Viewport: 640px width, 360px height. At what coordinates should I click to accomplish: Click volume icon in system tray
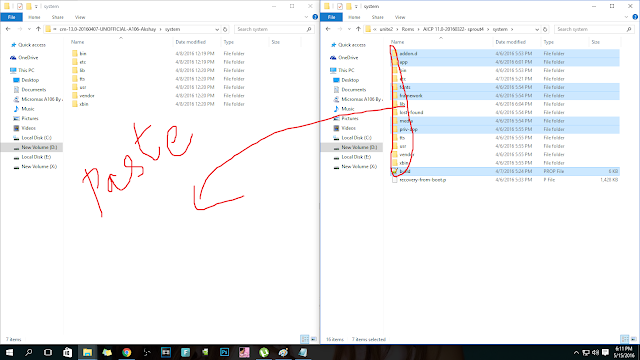click(x=596, y=352)
